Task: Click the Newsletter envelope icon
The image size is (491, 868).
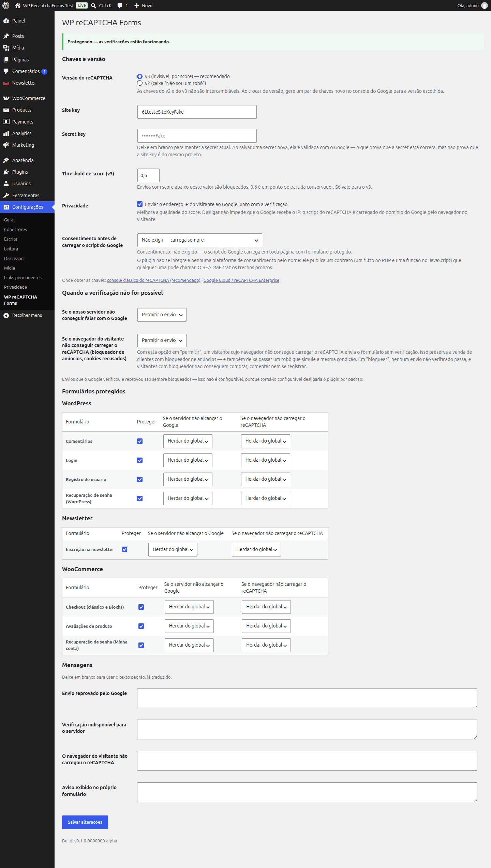Action: pos(6,83)
